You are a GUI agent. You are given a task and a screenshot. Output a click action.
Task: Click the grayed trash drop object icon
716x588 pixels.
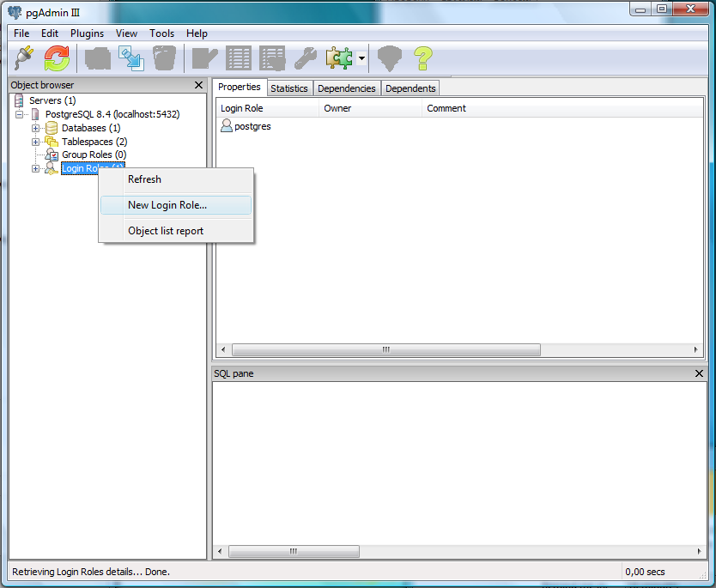point(164,58)
